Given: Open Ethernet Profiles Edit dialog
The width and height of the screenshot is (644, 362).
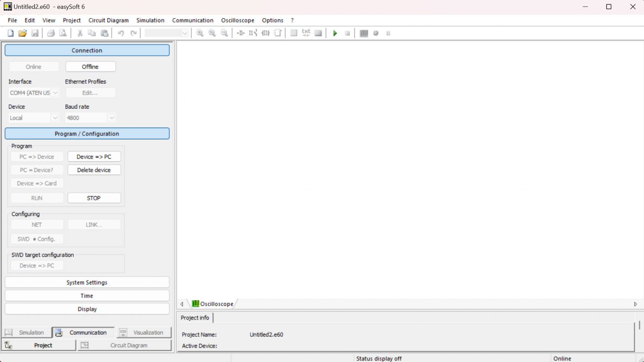Looking at the screenshot, I should pos(91,93).
